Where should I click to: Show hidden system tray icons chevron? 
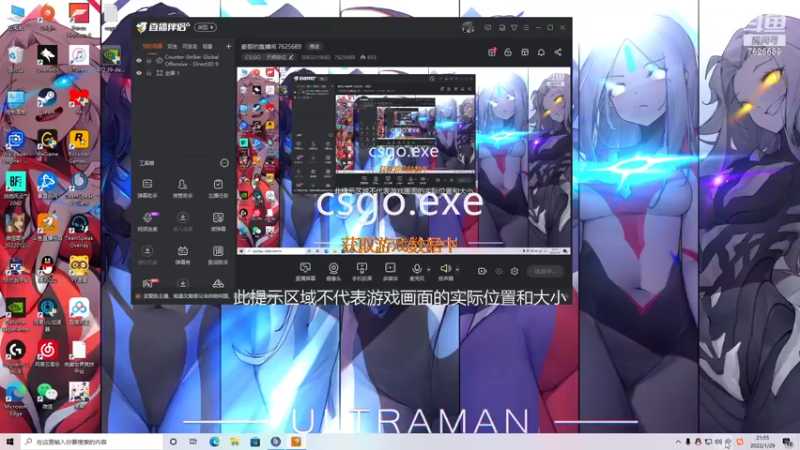pyautogui.click(x=678, y=442)
